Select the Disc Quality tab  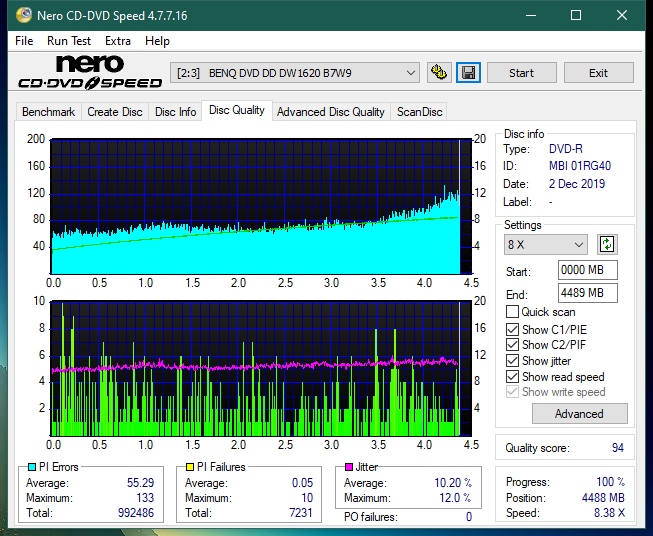pyautogui.click(x=237, y=110)
